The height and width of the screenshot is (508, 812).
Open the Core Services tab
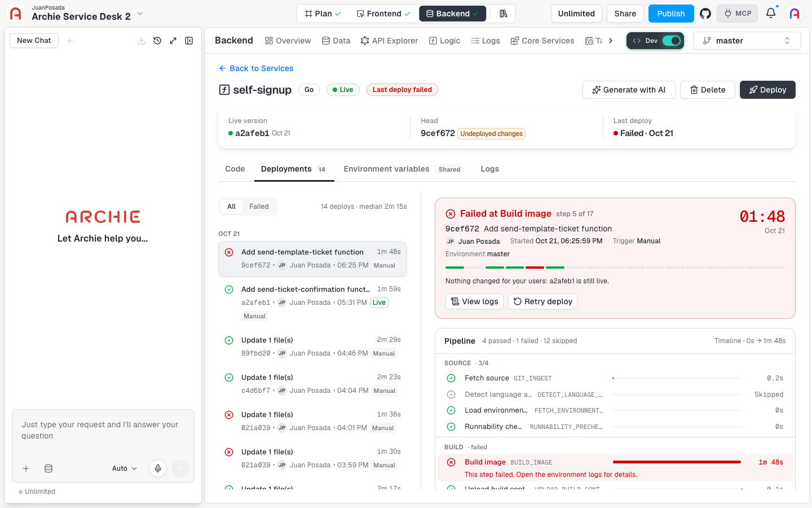[542, 41]
